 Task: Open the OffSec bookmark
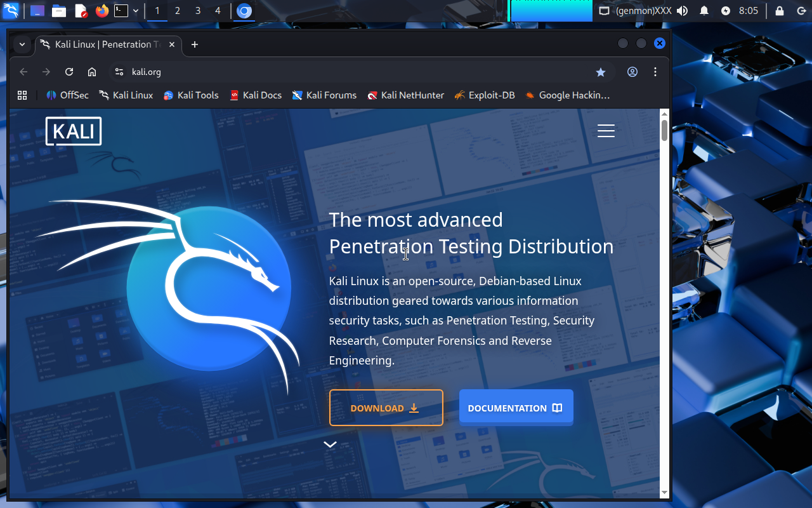[x=67, y=95]
